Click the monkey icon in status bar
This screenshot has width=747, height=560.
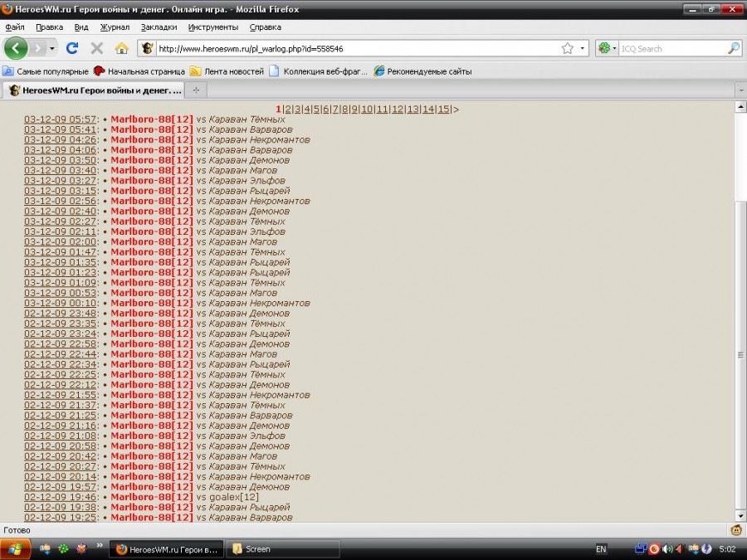coord(736,530)
